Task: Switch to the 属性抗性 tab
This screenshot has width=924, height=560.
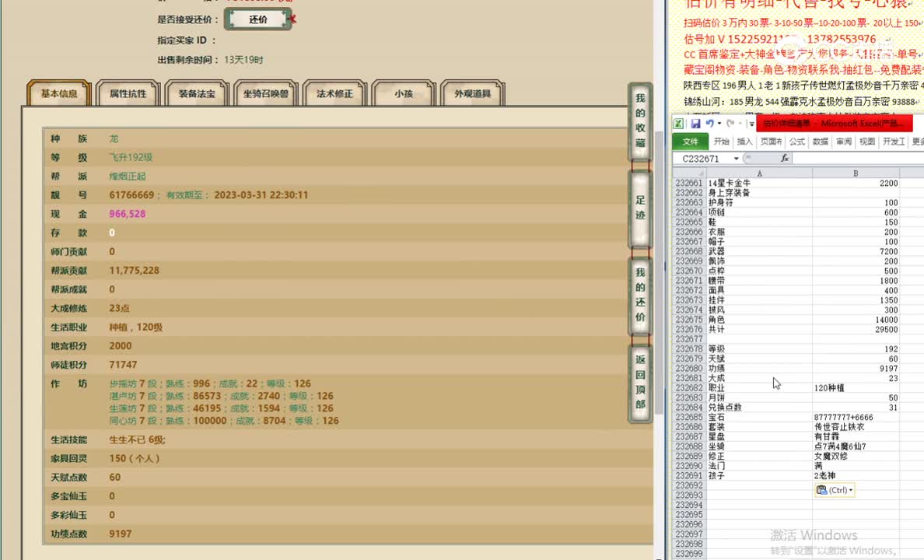Action: pos(128,94)
